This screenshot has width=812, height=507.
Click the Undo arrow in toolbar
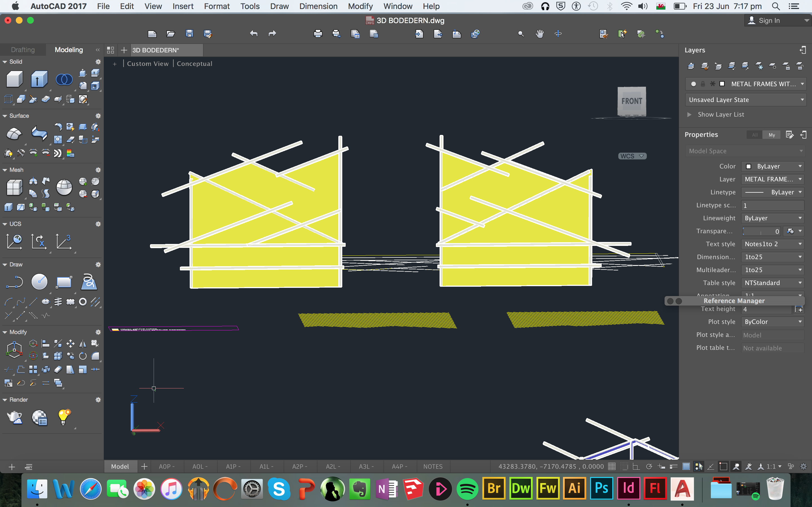pyautogui.click(x=254, y=34)
